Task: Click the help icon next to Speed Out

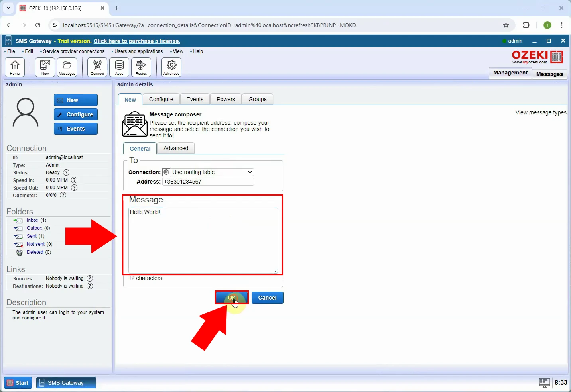Action: (x=74, y=188)
